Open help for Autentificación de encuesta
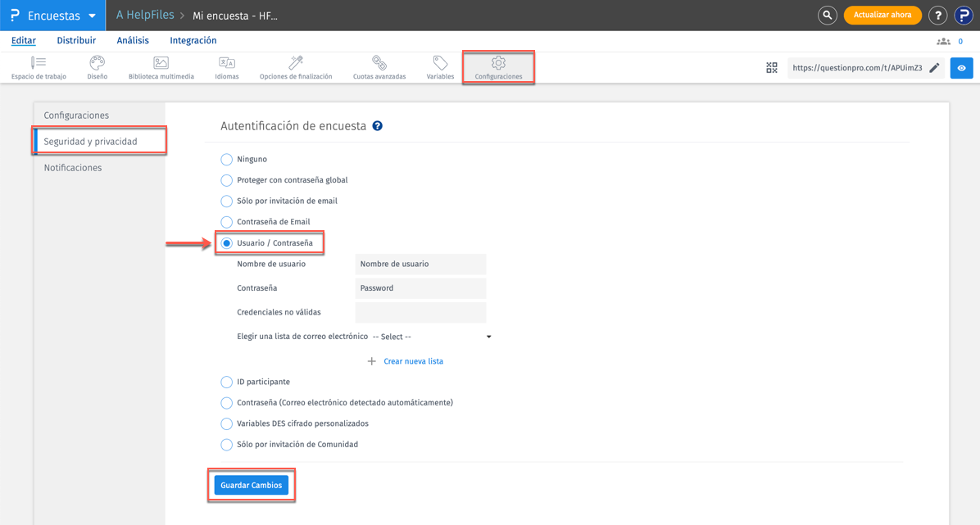980x525 pixels. point(378,125)
